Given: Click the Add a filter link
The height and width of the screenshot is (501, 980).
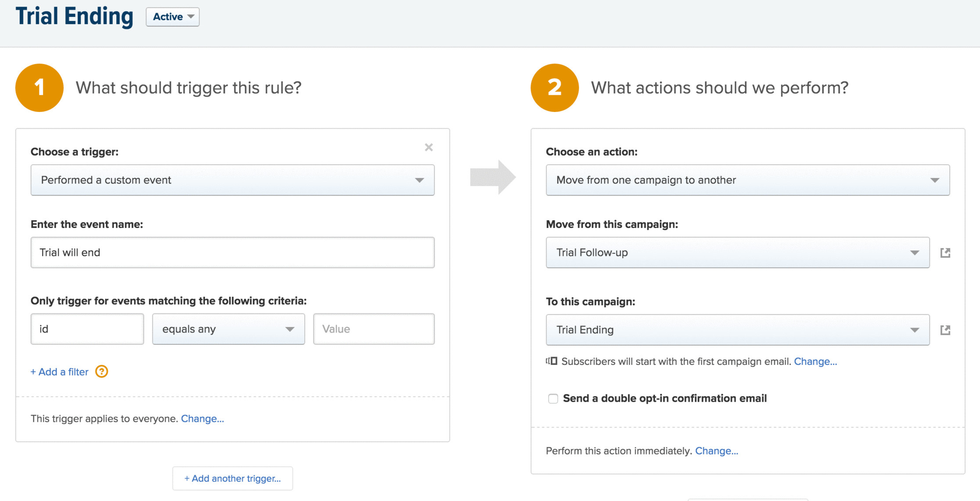Looking at the screenshot, I should pyautogui.click(x=59, y=372).
